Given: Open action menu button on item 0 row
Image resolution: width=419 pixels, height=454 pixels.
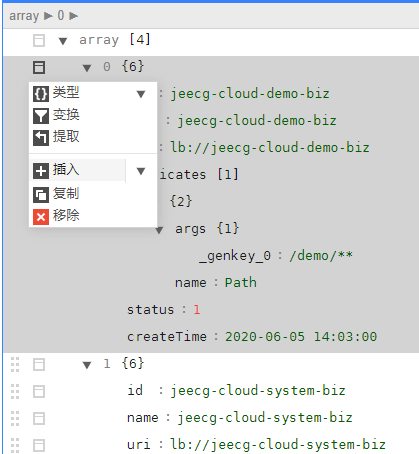Looking at the screenshot, I should 39,67.
